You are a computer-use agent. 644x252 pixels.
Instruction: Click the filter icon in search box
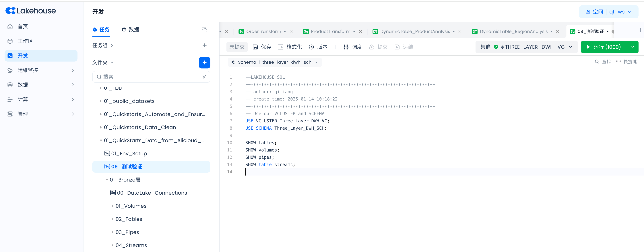pos(204,77)
